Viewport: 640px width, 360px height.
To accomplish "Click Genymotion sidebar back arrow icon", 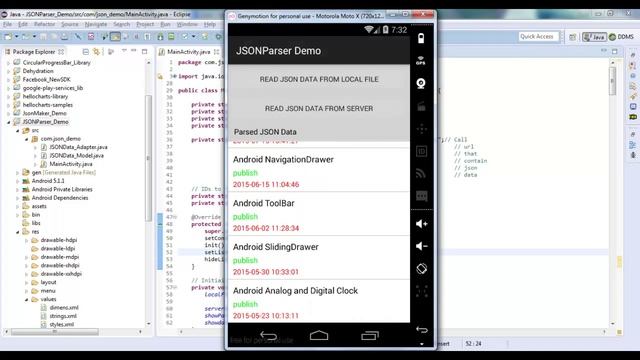I will click(x=422, y=329).
